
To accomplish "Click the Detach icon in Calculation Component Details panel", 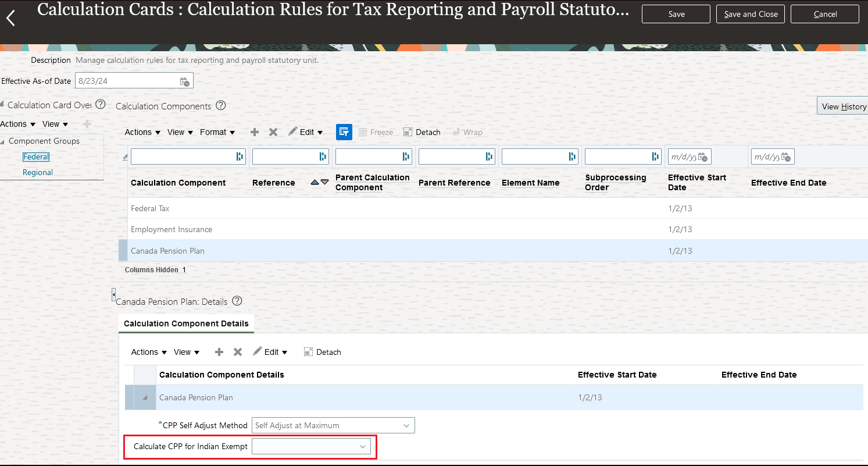I will tap(322, 352).
